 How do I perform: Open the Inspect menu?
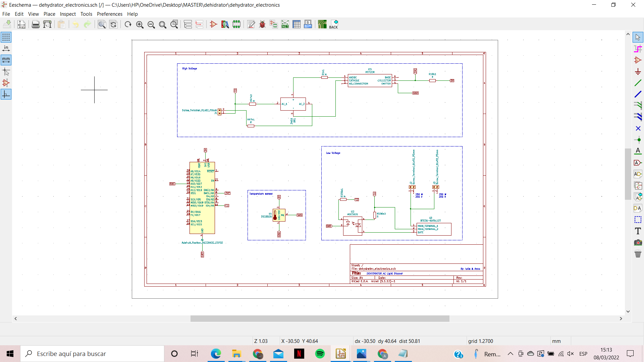point(68,14)
